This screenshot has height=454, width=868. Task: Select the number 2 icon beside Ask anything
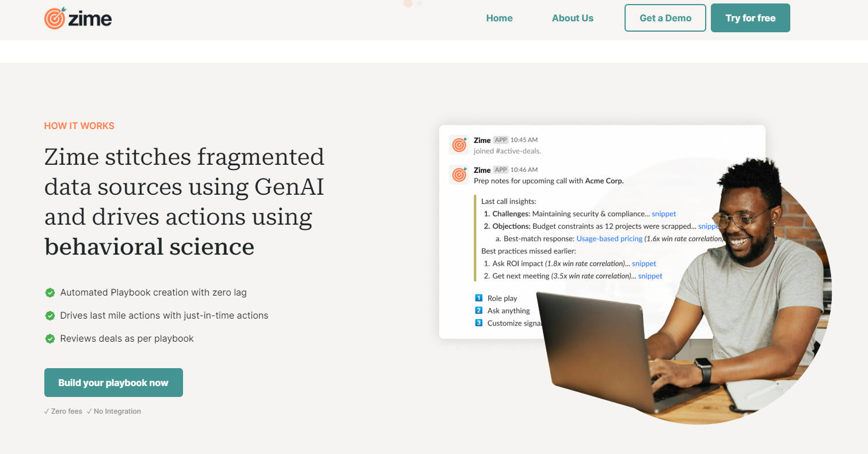point(478,311)
